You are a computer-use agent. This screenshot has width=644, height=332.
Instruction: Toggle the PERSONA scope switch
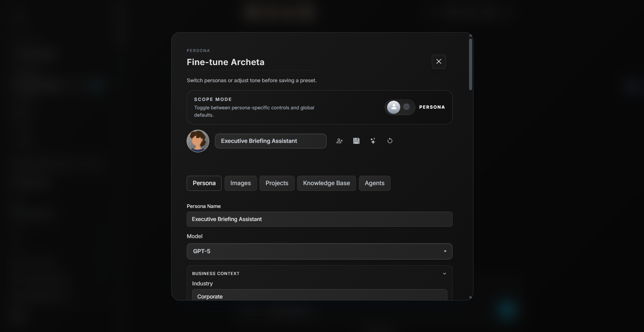pyautogui.click(x=400, y=107)
